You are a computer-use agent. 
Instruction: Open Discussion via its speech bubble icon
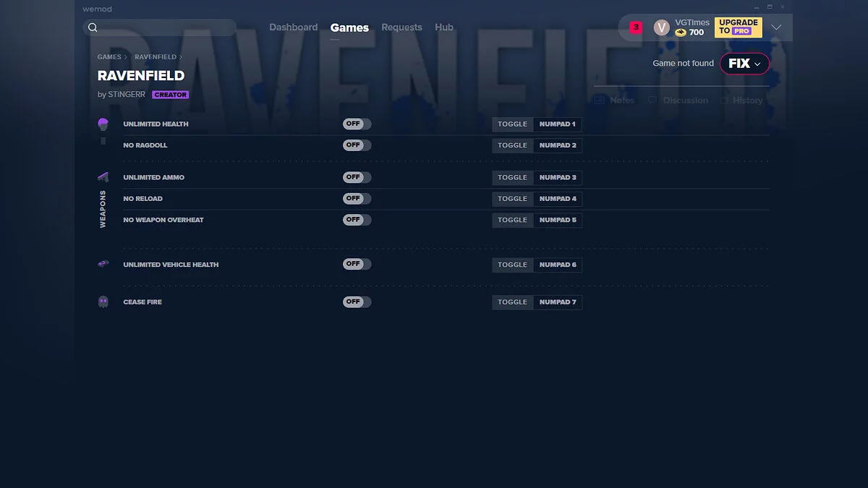[x=652, y=100]
